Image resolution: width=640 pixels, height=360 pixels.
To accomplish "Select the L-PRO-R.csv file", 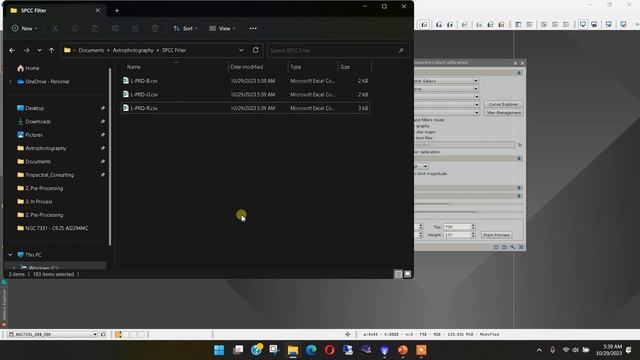I will point(245,108).
